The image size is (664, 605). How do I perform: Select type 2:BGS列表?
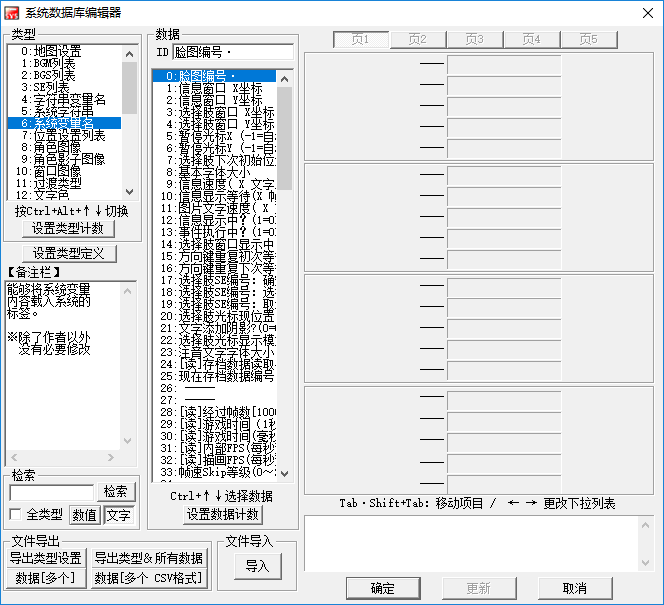point(64,75)
